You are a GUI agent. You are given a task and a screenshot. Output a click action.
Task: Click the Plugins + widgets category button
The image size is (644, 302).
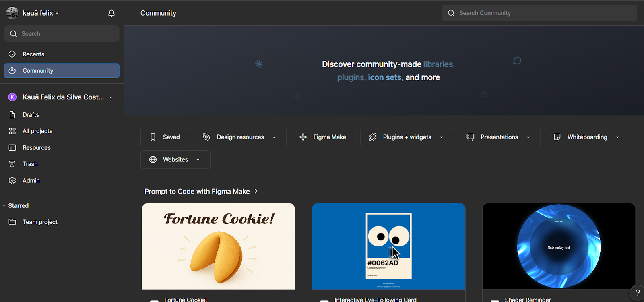point(407,137)
